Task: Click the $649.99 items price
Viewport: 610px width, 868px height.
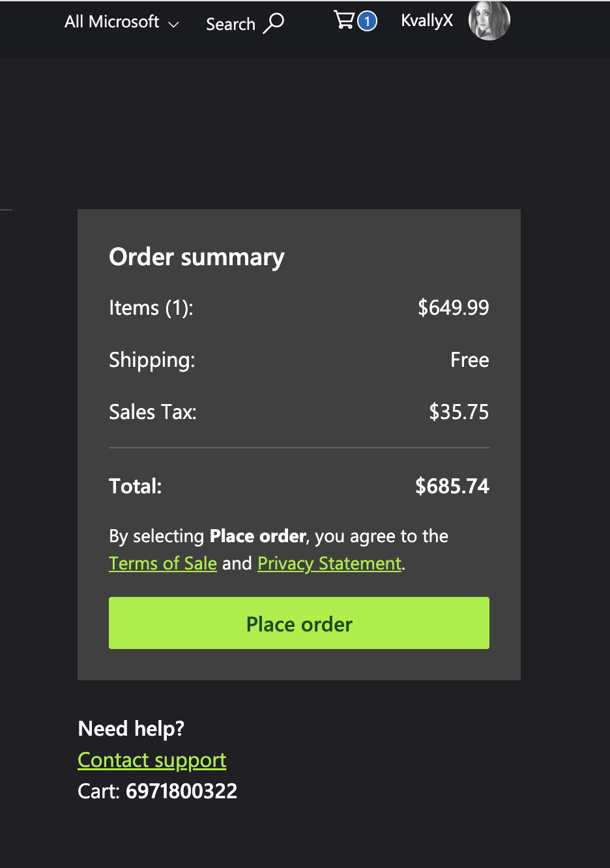Action: coord(454,308)
